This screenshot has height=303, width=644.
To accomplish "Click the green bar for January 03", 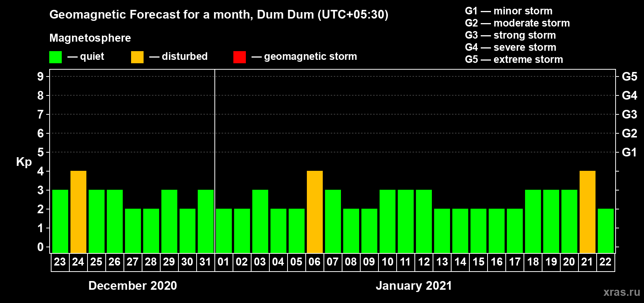I will pos(260,221).
